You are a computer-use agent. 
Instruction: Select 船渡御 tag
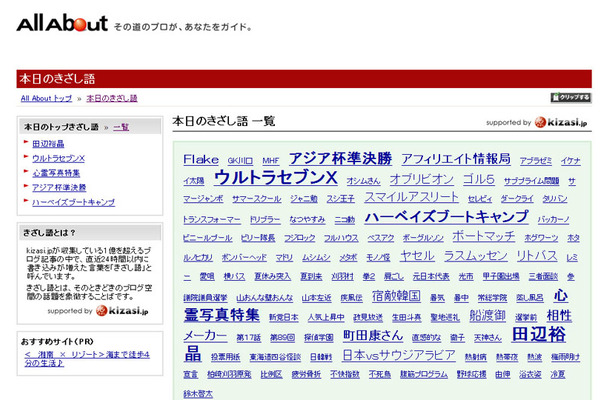click(487, 315)
